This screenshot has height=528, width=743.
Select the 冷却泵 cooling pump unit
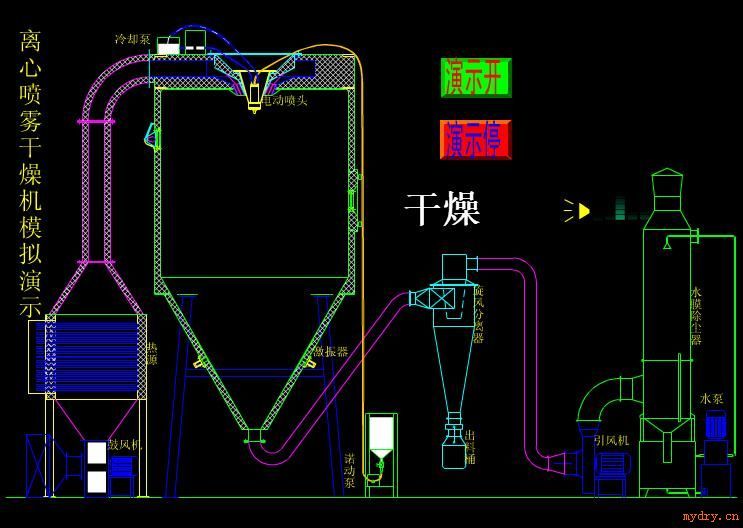click(x=167, y=46)
